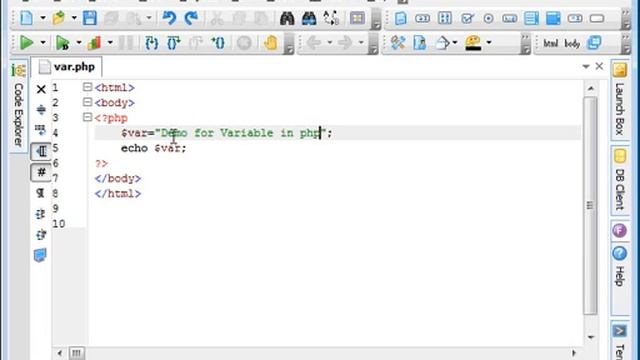Click the X icon in the editor gutter toolbar
Viewport: 640px width, 360px height.
[x=41, y=89]
